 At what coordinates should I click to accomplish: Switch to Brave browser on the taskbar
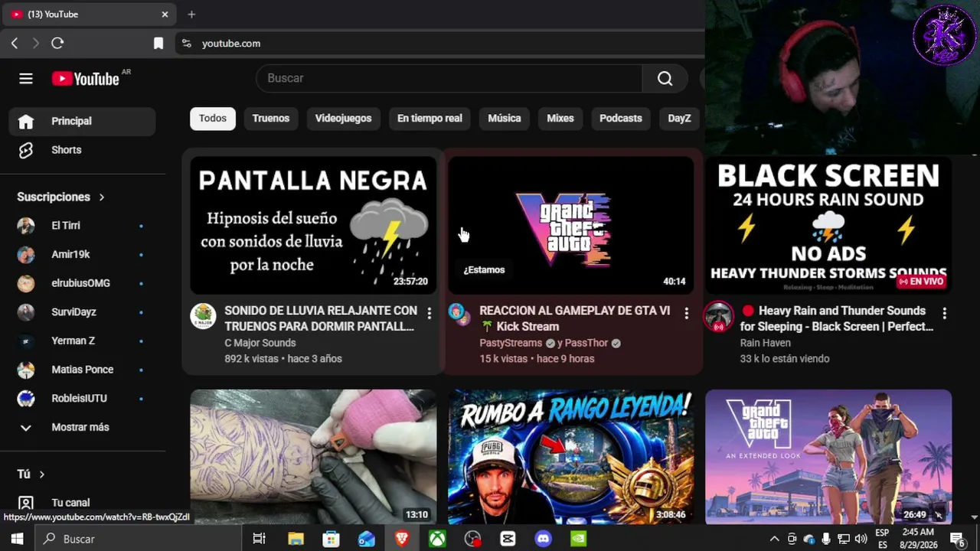tap(402, 539)
